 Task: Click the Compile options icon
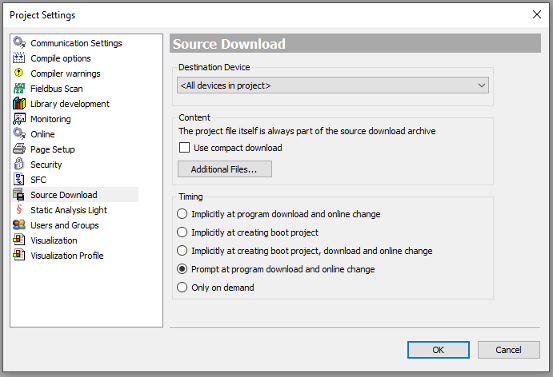[19, 58]
